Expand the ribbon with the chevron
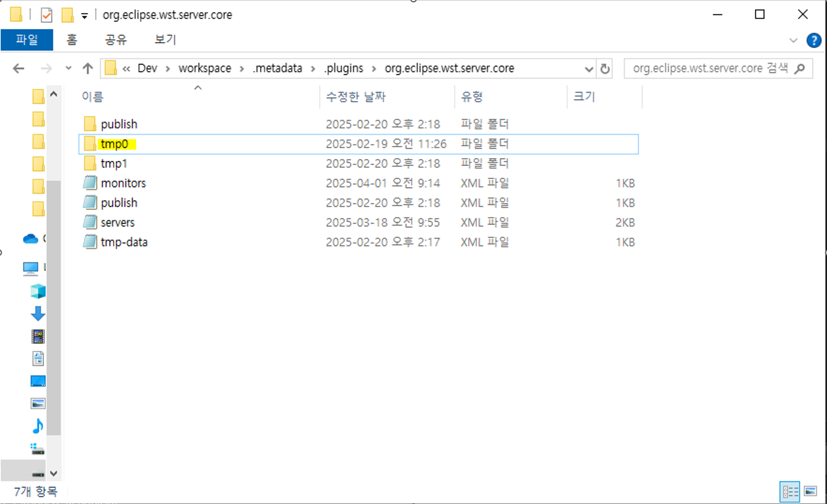Viewport: 827px width, 504px height. [x=793, y=40]
